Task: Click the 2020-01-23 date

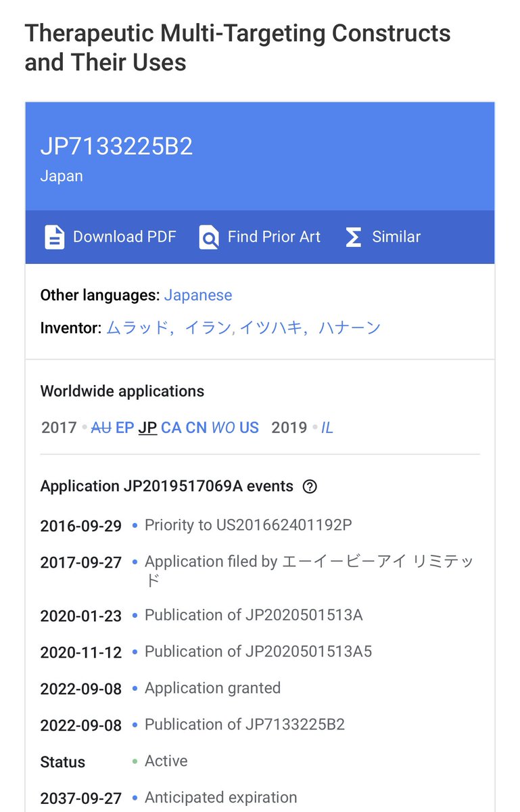Action: coord(81,616)
